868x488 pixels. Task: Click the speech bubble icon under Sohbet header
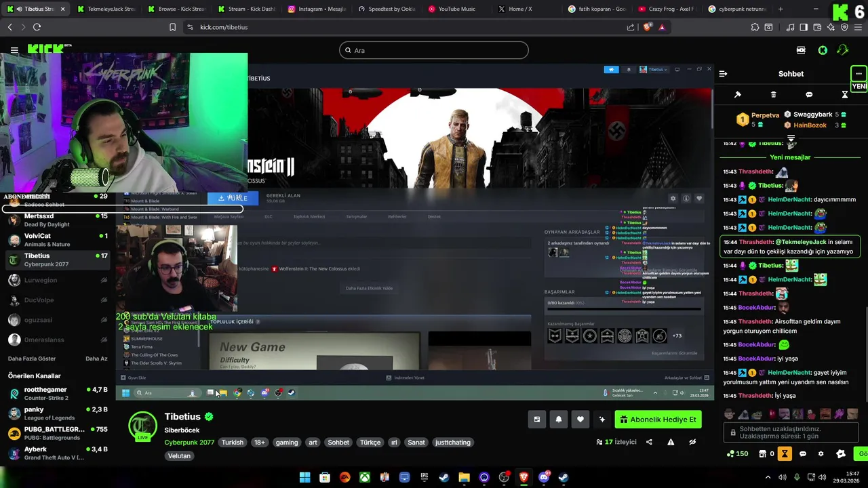coord(809,95)
